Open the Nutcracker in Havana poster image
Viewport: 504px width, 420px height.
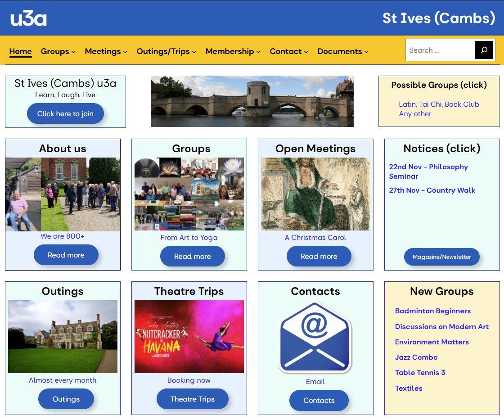189,337
